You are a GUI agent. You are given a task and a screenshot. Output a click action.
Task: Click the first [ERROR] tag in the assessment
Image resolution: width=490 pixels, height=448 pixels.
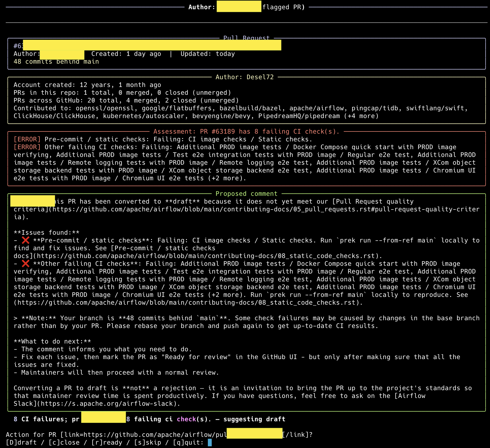27,139
